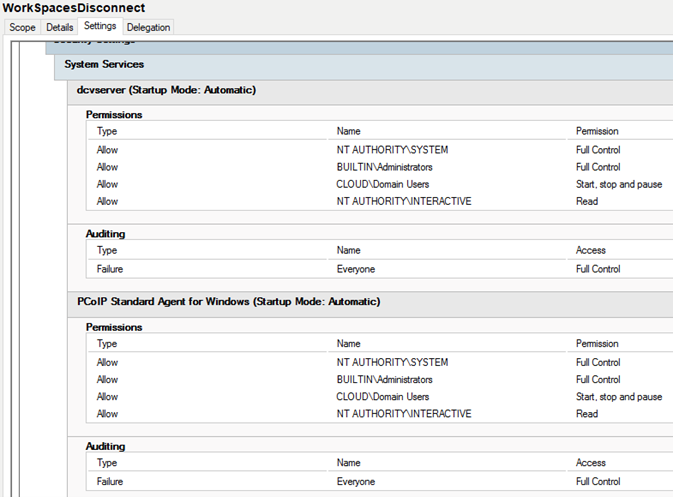Viewport: 673px width, 497px height.
Task: Select BUILTIN\Administrators row under dcvserver
Action: [x=380, y=167]
